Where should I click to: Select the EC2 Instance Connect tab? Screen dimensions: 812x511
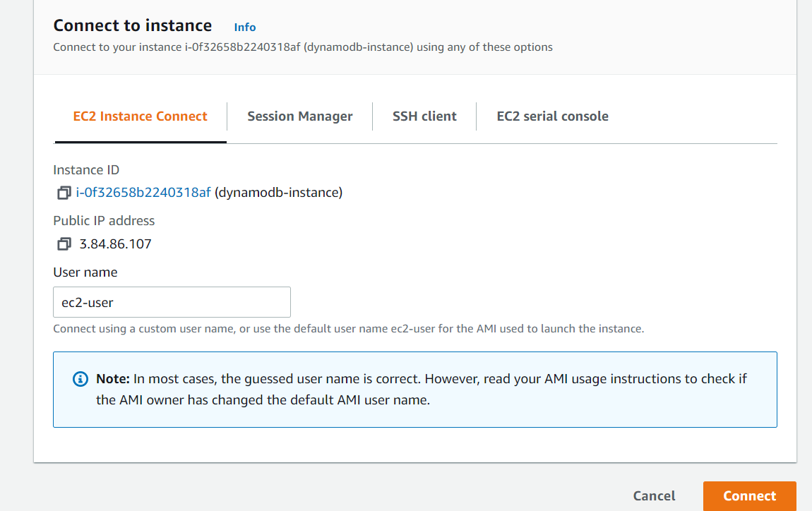139,116
